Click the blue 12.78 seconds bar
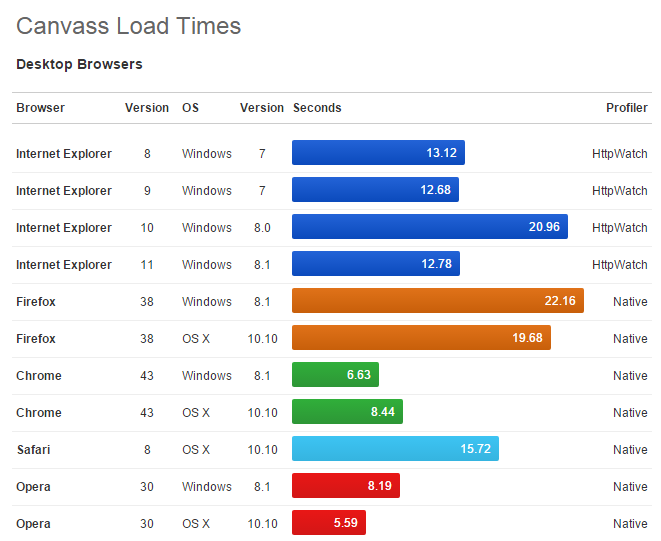Screen dimensions: 661x541 click(376, 264)
